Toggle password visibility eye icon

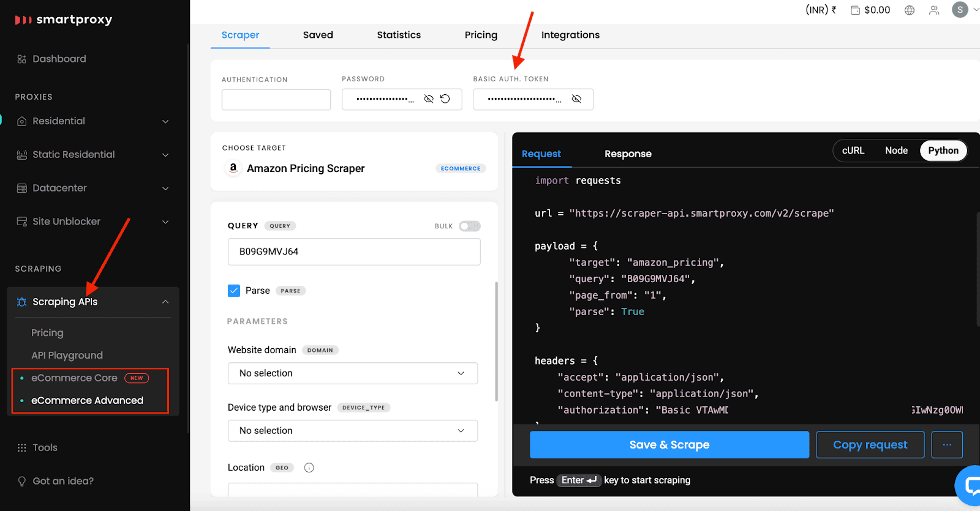tap(429, 99)
